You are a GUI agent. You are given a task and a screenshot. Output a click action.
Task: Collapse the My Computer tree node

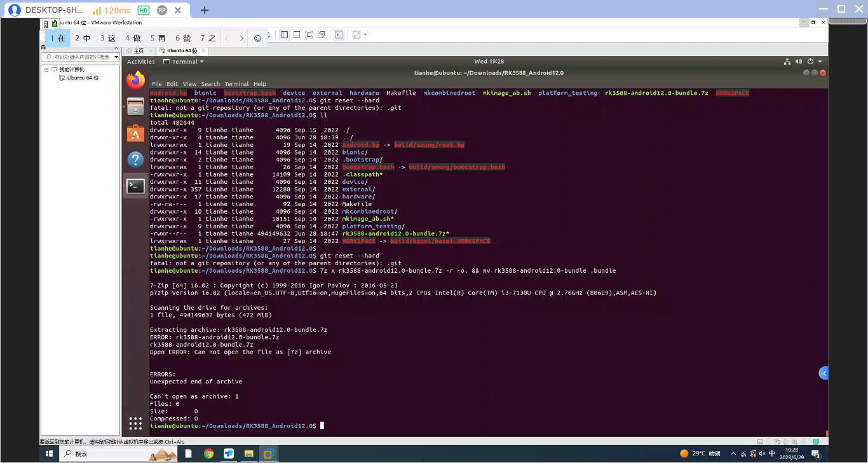pos(46,69)
